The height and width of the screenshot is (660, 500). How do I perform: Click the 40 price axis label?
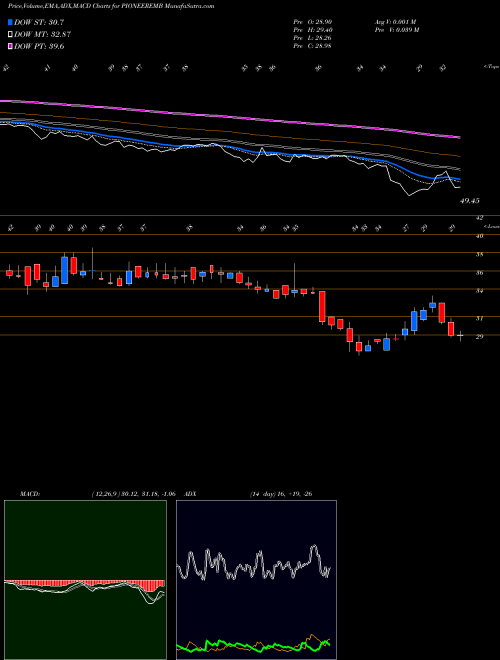click(x=479, y=236)
